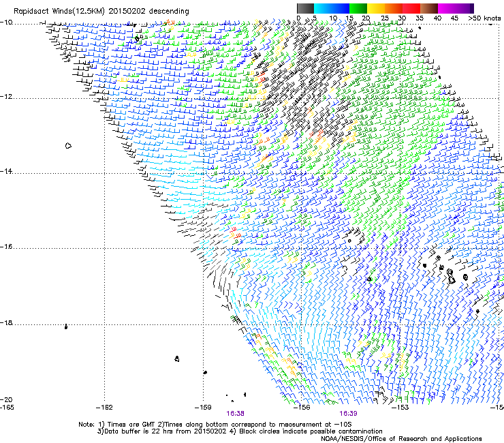Click the -12 latitude axis label
Screen dimensions: 504x443
tap(6, 97)
